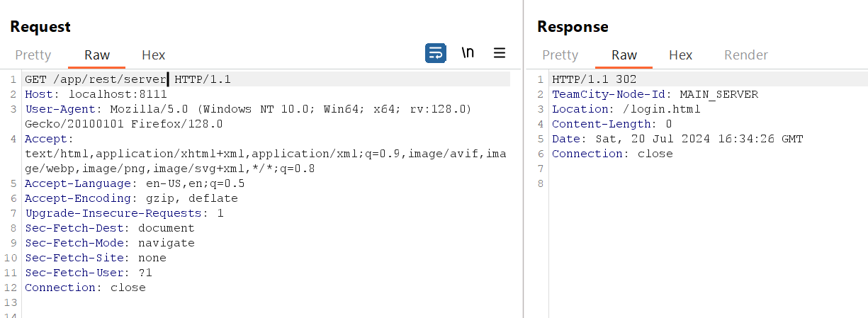Click the HTTP/1.1 302 status line
This screenshot has width=868, height=318.
594,79
